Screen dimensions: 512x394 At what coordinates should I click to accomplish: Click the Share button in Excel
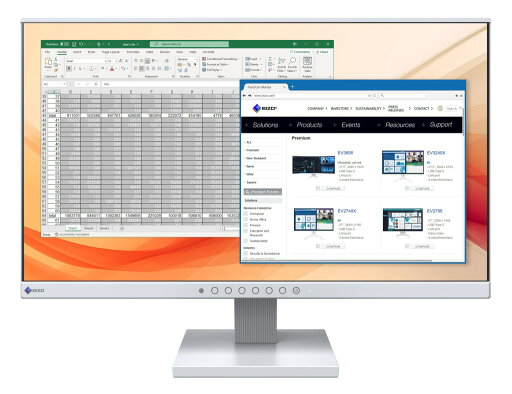322,52
